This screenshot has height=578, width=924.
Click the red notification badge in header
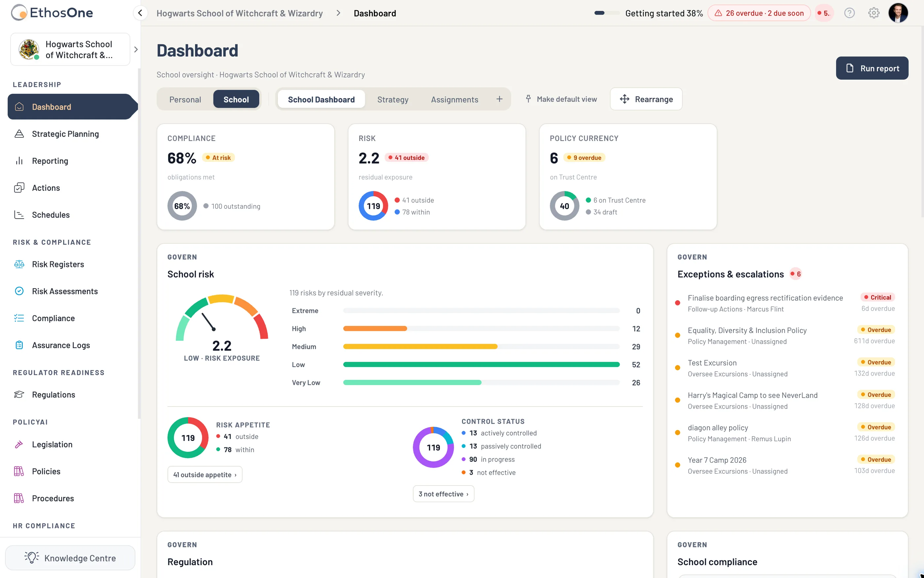(824, 13)
